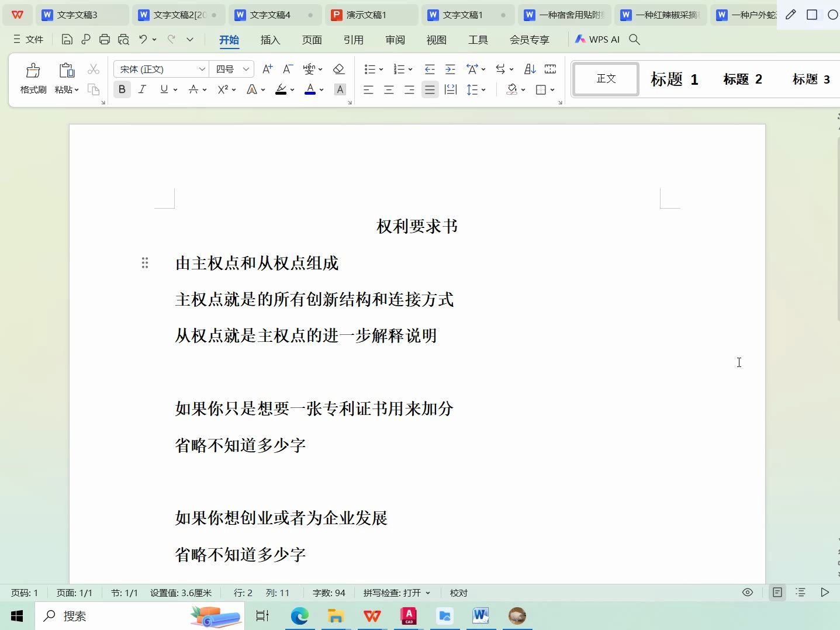Image resolution: width=840 pixels, height=630 pixels.
Task: Click the font color A button
Action: 310,89
